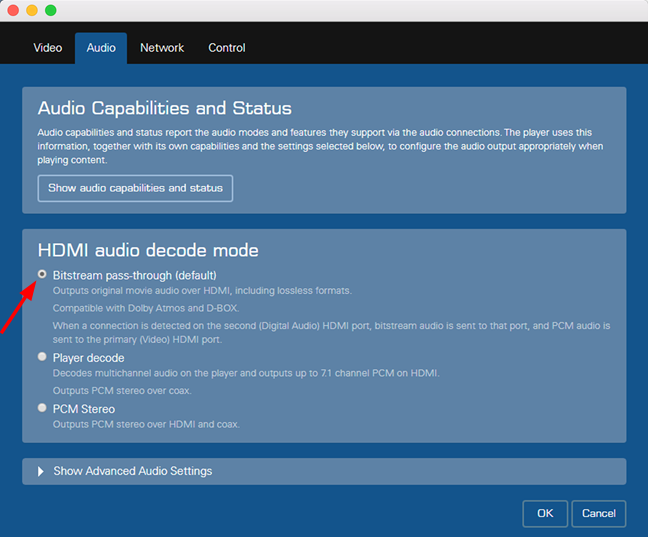Select Bitstream pass-through radio button
This screenshot has width=648, height=537.
click(x=42, y=274)
